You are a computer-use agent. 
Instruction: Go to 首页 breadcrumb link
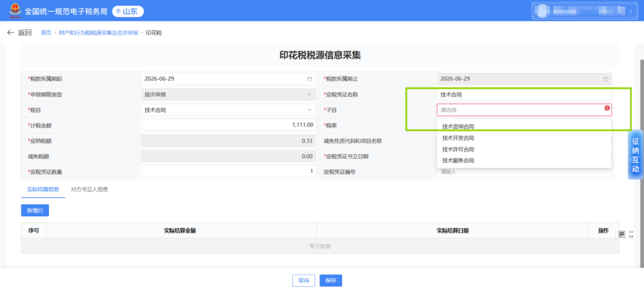point(46,33)
